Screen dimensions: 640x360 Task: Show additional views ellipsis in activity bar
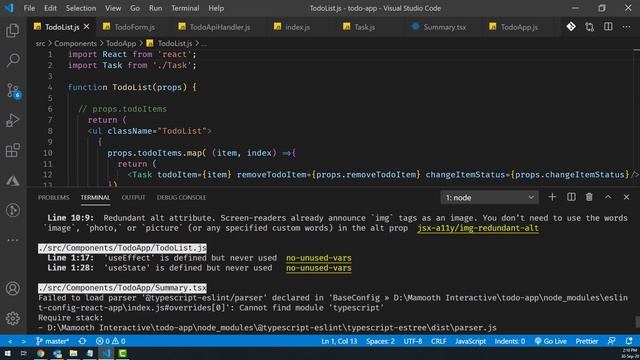pos(13,240)
